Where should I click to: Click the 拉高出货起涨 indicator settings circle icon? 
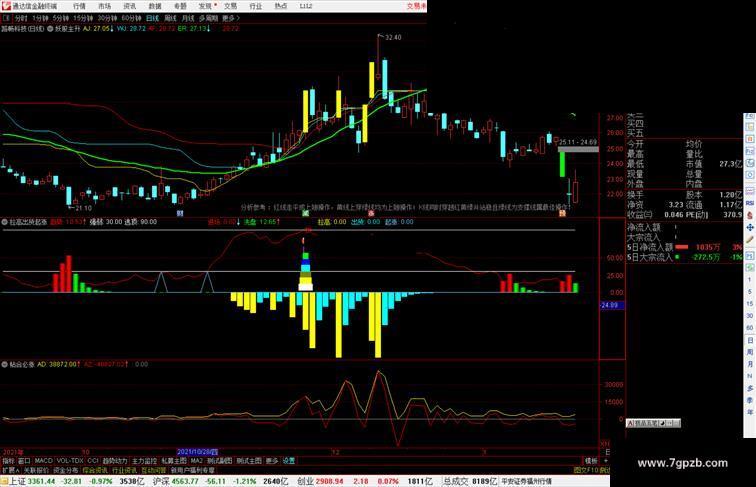pyautogui.click(x=5, y=222)
